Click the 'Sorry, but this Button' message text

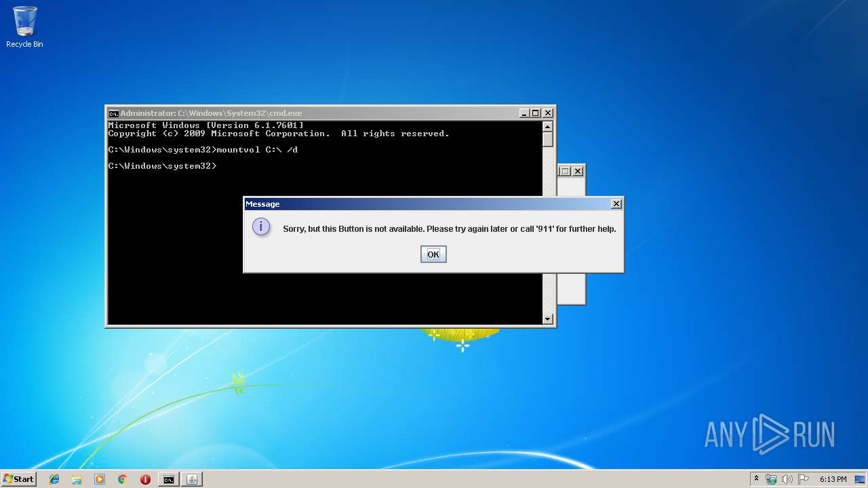449,229
